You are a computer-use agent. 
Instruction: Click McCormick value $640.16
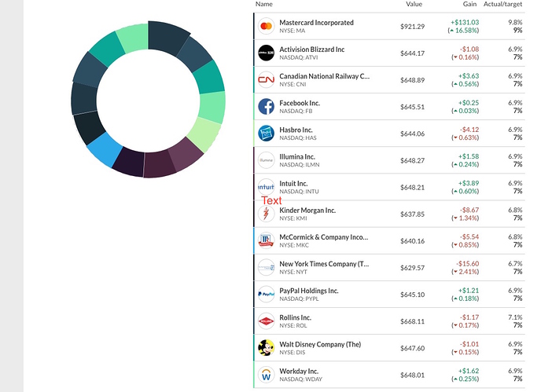pyautogui.click(x=412, y=241)
